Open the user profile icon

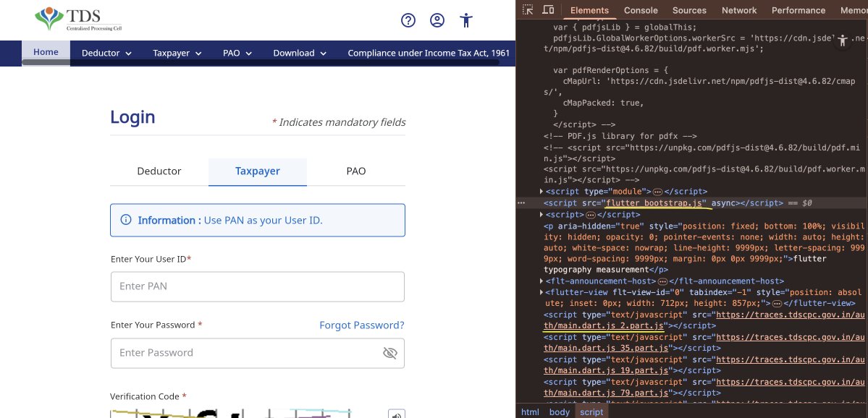[x=437, y=20]
